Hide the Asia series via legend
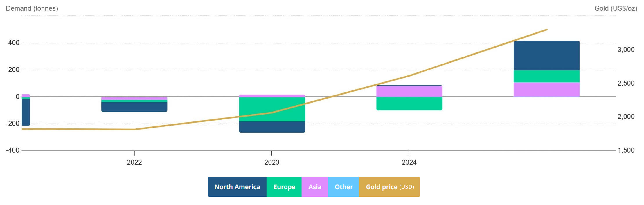 point(314,187)
